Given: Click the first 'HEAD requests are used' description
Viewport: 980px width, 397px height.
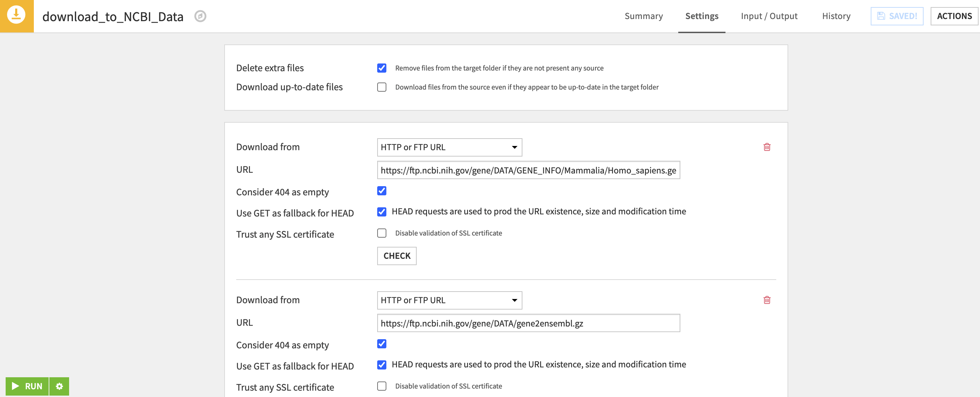Looking at the screenshot, I should 539,212.
